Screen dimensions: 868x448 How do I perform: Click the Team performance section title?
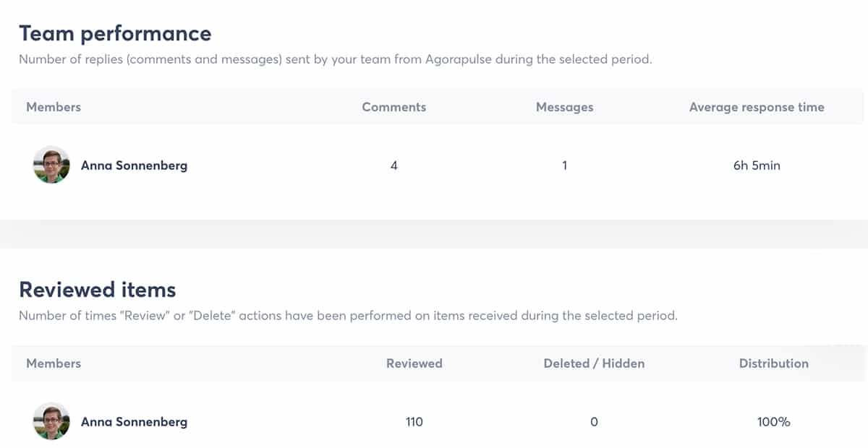[x=116, y=33]
